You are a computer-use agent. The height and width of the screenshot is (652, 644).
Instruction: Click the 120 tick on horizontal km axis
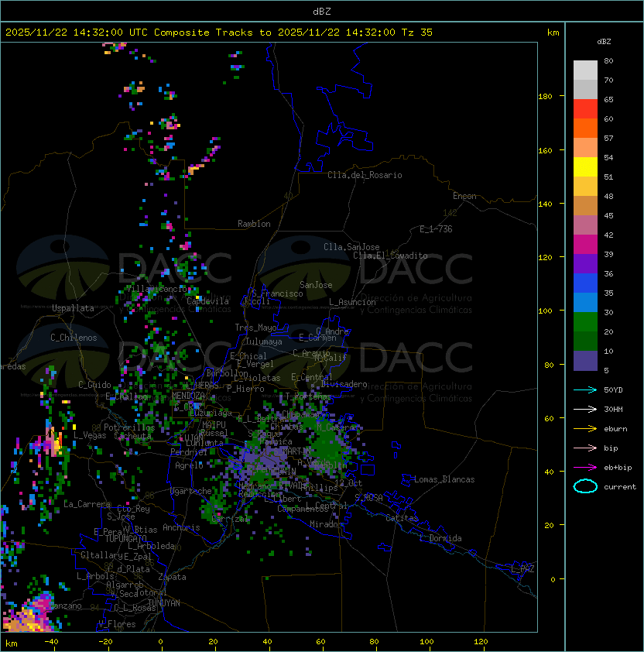coord(481,642)
